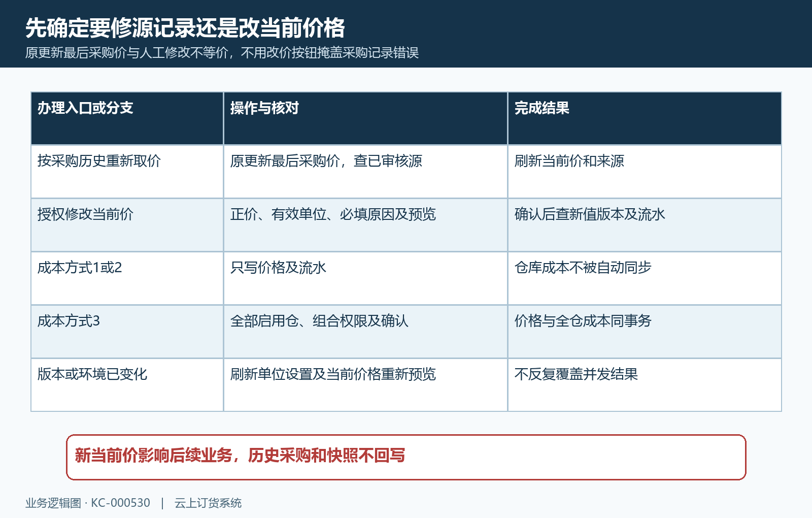Click footer text 业务逻辑图 · KC-000530
This screenshot has width=812, height=518.
(88, 503)
